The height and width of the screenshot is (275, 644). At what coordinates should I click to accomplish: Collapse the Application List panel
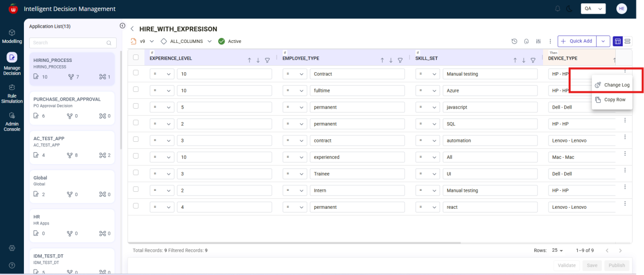pos(123,26)
